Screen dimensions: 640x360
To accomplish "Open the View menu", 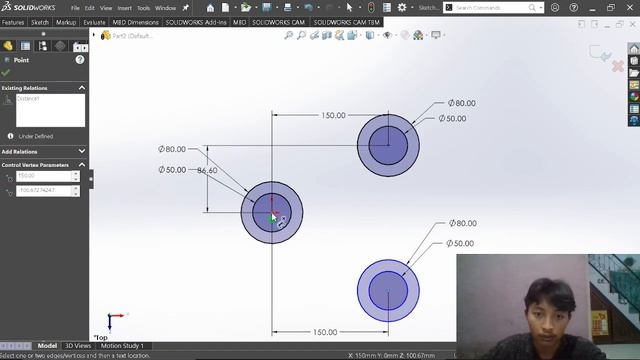I will (106, 8).
